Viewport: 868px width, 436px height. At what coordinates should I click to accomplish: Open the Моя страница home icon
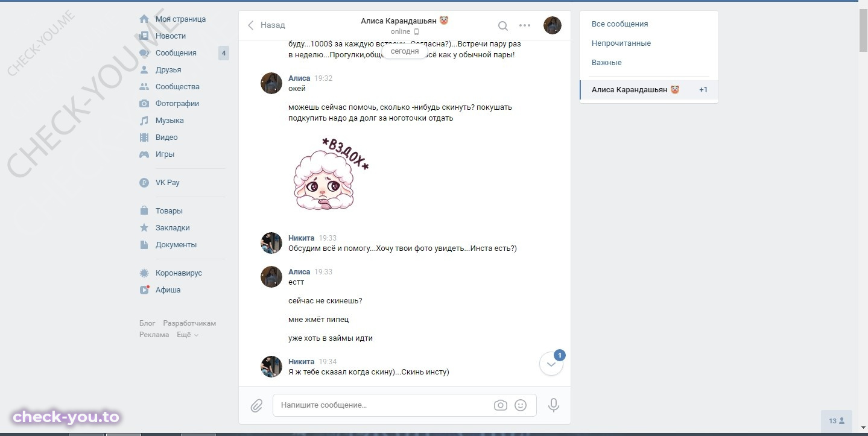pyautogui.click(x=144, y=19)
